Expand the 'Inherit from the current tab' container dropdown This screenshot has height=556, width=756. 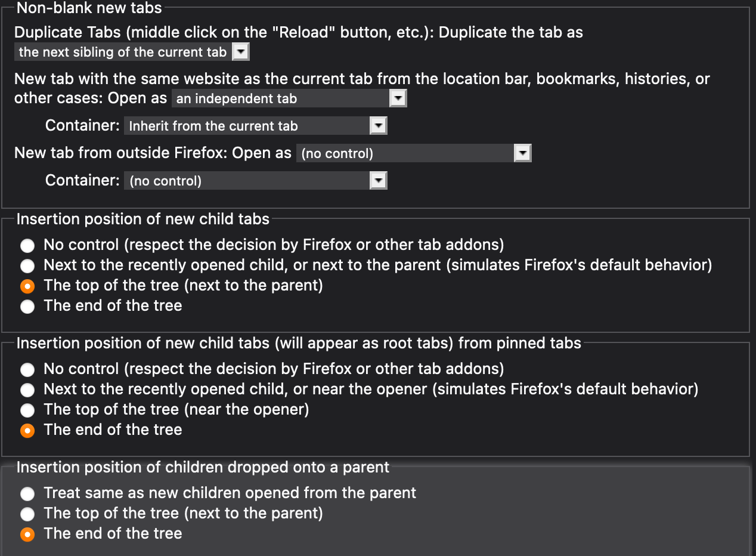click(x=256, y=126)
